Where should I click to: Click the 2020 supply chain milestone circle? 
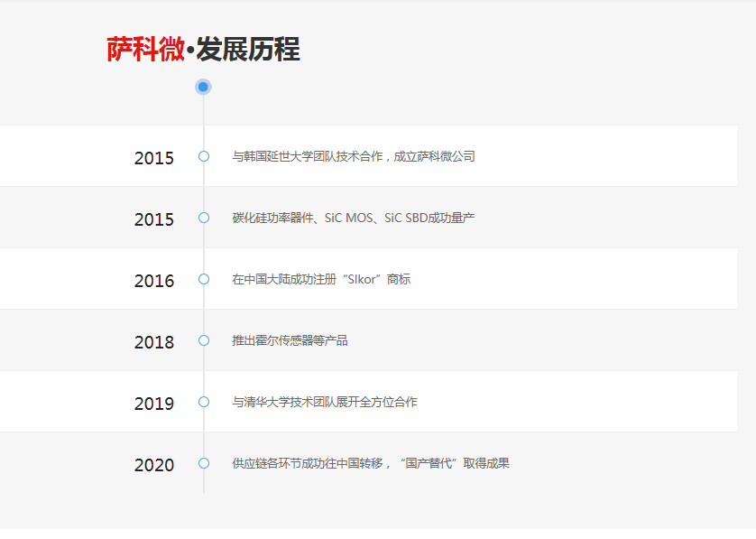pyautogui.click(x=202, y=464)
